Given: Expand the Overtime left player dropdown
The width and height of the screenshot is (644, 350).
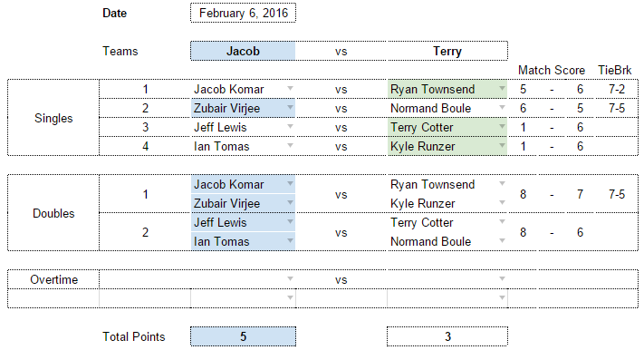Looking at the screenshot, I should (290, 278).
